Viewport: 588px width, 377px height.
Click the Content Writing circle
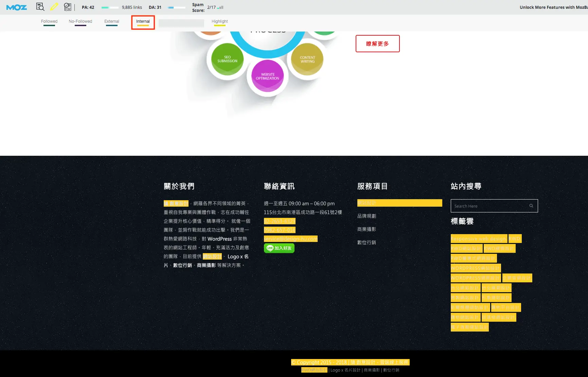click(x=307, y=59)
